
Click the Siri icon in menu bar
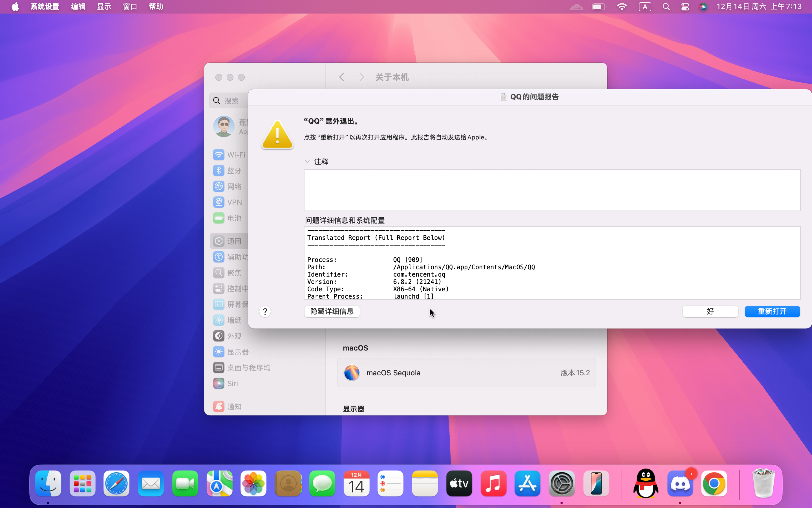coord(703,7)
